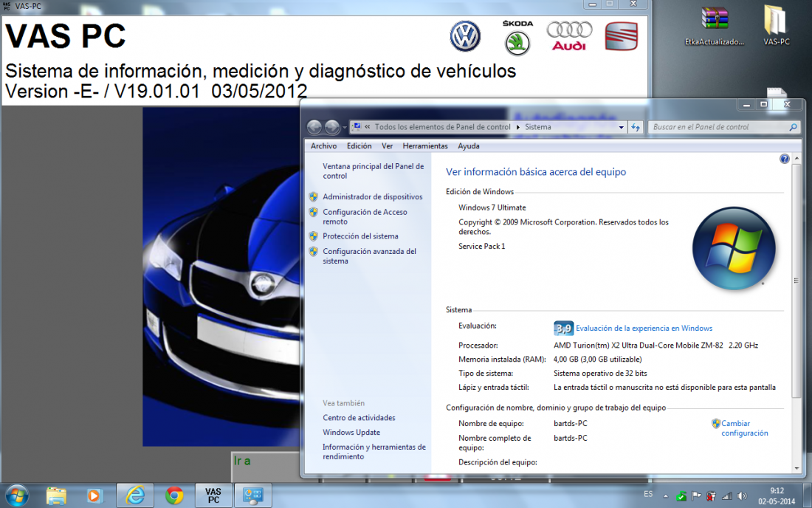
Task: Click the Volkswagen logo in VAS PC
Action: (x=464, y=36)
